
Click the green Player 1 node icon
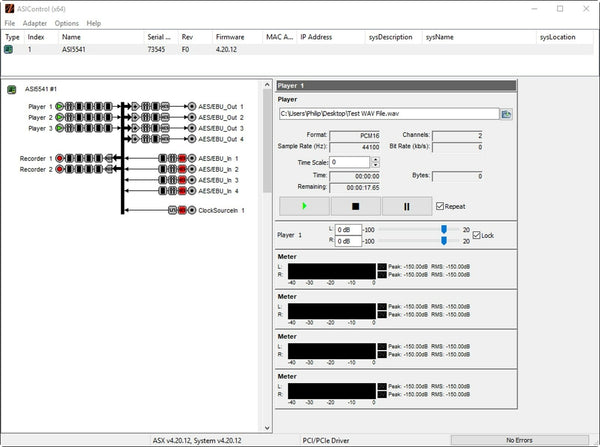[x=60, y=105]
